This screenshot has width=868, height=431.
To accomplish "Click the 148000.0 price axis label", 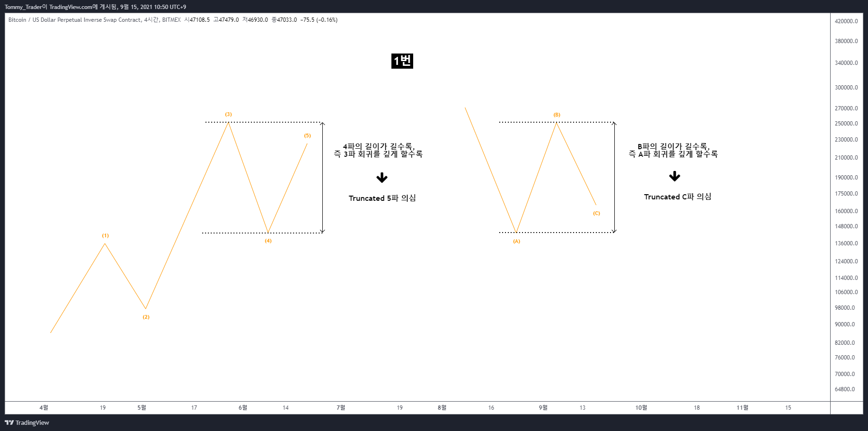I will (x=846, y=226).
